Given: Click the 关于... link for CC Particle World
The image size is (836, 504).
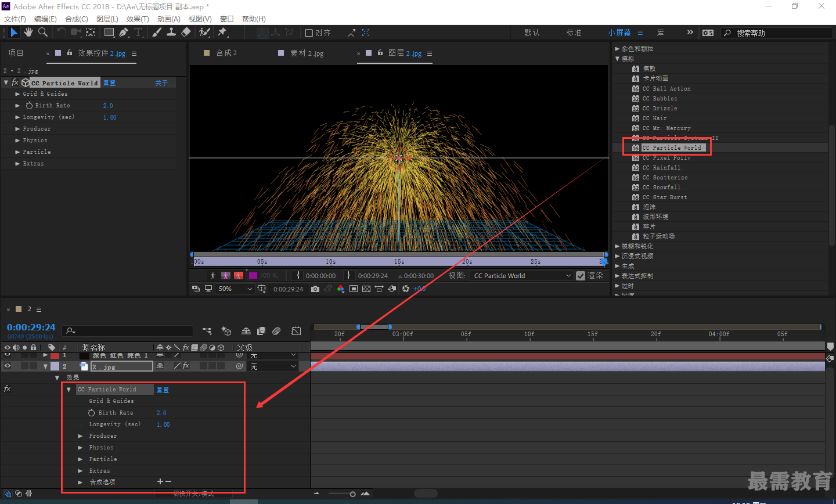Looking at the screenshot, I should click(x=165, y=83).
